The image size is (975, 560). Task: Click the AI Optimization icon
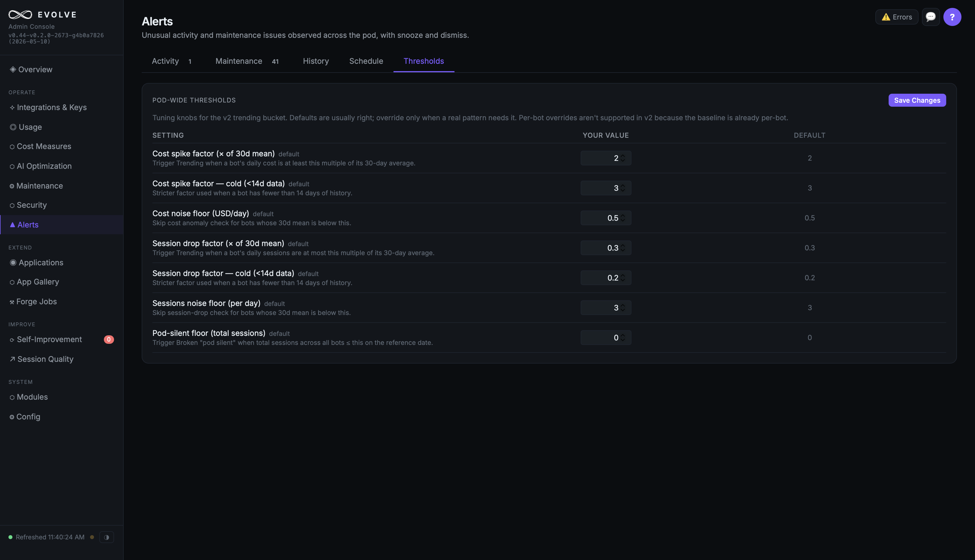coord(12,167)
